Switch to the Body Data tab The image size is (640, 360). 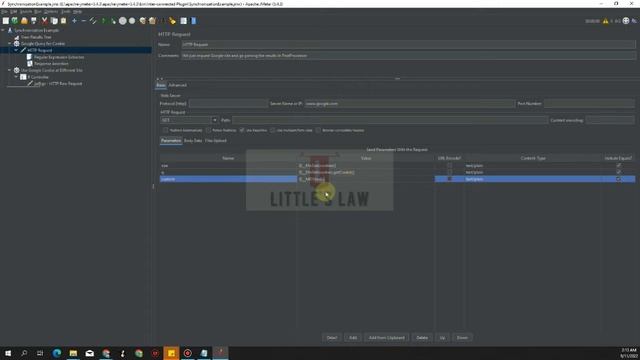click(193, 141)
